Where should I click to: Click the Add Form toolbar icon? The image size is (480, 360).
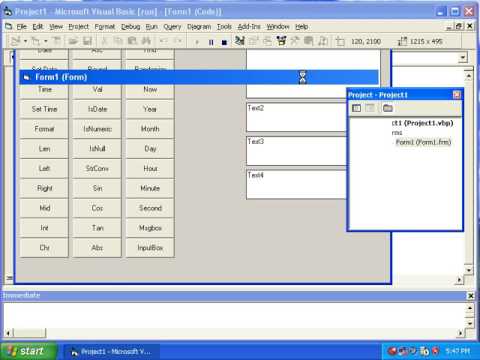pyautogui.click(x=35, y=41)
